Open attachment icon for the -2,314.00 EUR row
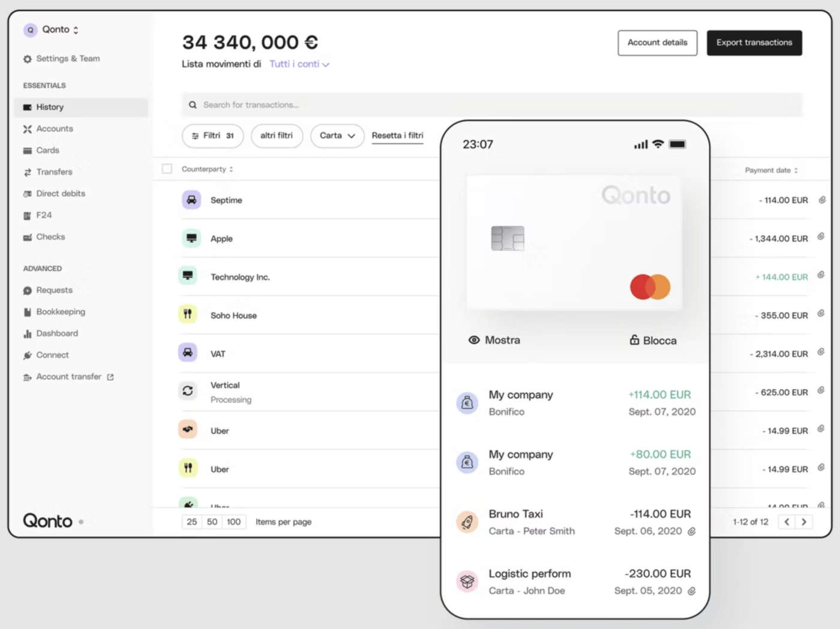840x629 pixels. 821,351
